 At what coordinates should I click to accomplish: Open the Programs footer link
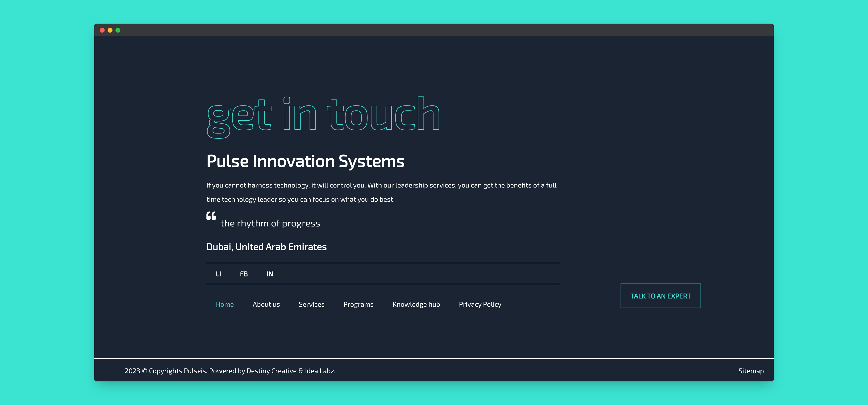pos(358,304)
